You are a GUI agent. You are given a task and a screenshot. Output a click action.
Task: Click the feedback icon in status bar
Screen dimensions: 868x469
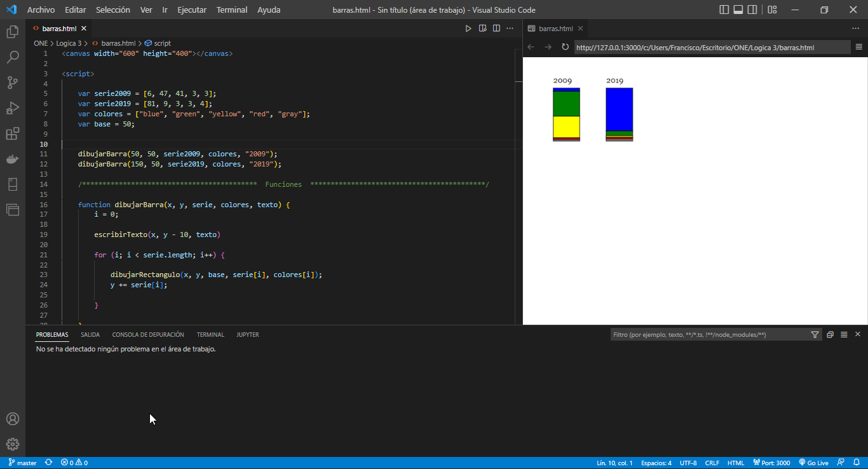841,463
